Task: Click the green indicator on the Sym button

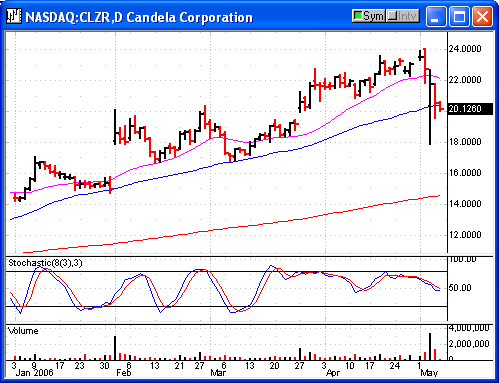Action: point(358,16)
